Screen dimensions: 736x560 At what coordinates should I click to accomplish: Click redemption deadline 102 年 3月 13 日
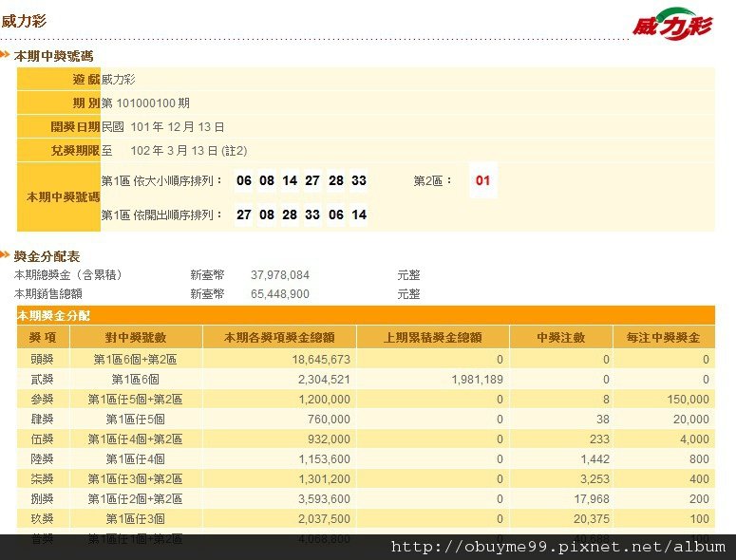click(174, 151)
